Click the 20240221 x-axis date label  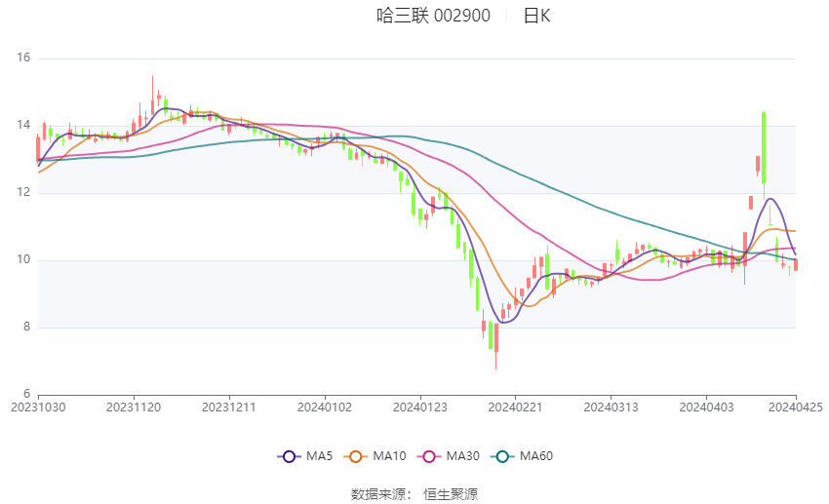tap(515, 407)
